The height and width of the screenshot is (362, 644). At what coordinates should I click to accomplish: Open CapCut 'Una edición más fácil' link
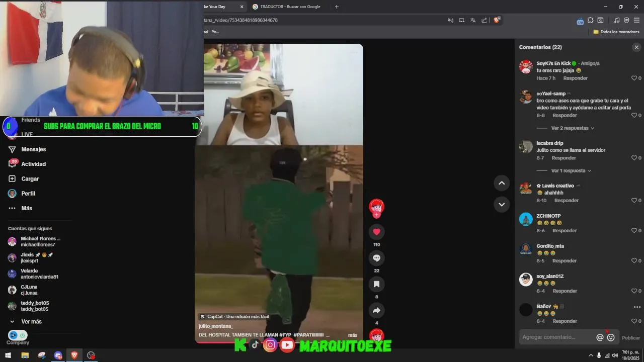(234, 317)
